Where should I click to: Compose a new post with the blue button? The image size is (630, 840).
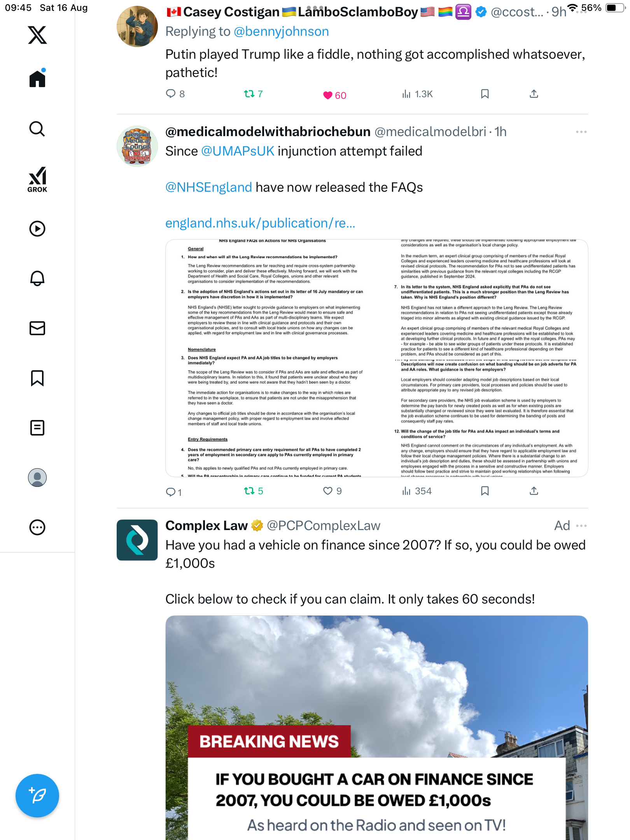[37, 796]
